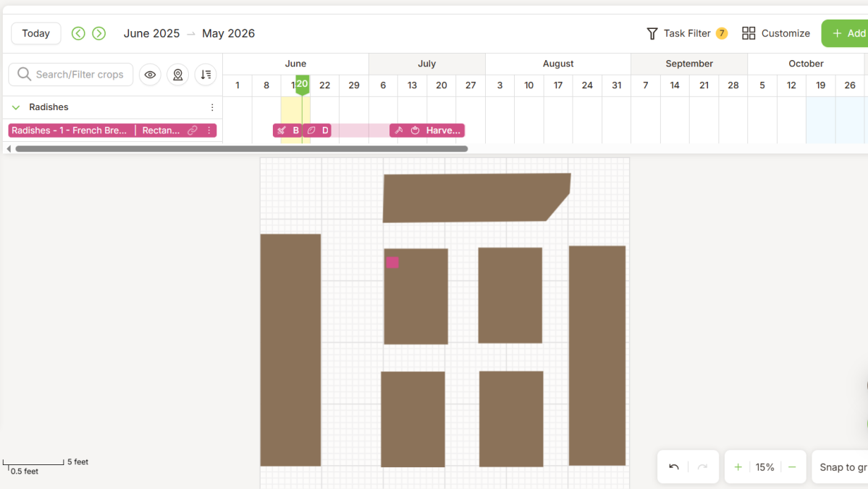Toggle Snap to grid option
The width and height of the screenshot is (868, 489).
point(842,467)
